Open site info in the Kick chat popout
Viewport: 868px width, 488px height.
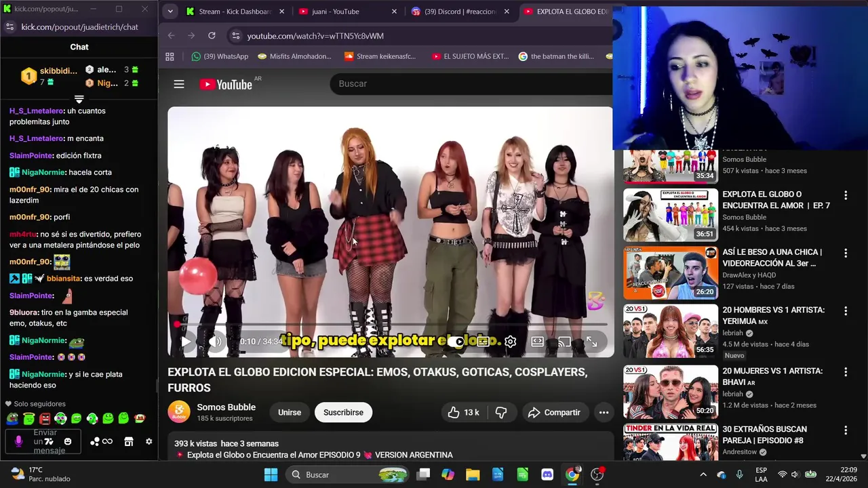tap(9, 26)
